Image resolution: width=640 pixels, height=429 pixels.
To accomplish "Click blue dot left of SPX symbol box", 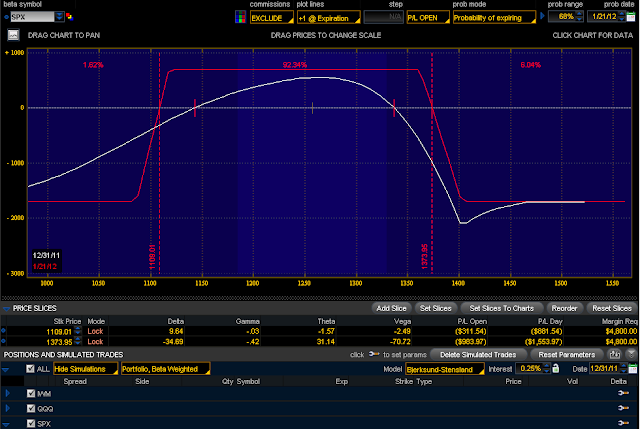I will [x=6, y=17].
